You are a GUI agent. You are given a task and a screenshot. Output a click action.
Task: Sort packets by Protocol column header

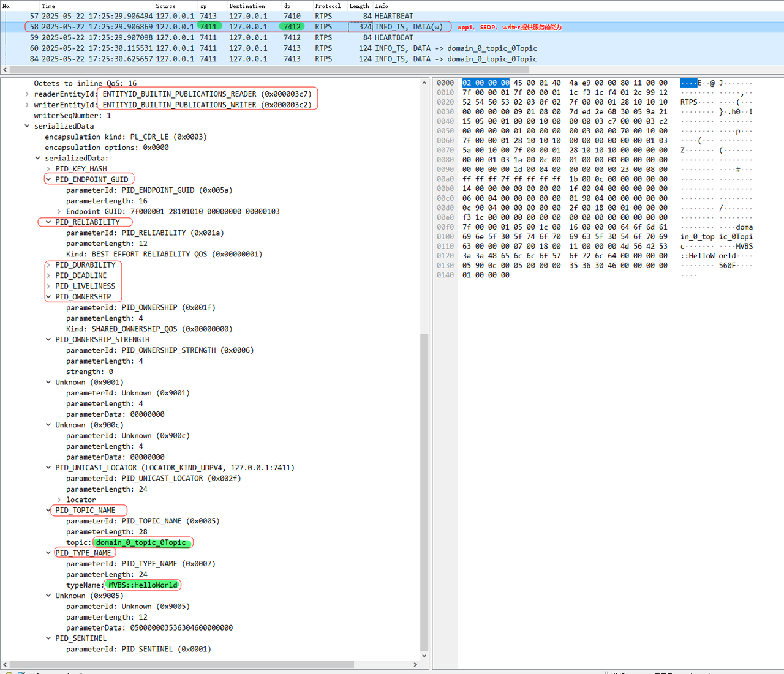(328, 6)
